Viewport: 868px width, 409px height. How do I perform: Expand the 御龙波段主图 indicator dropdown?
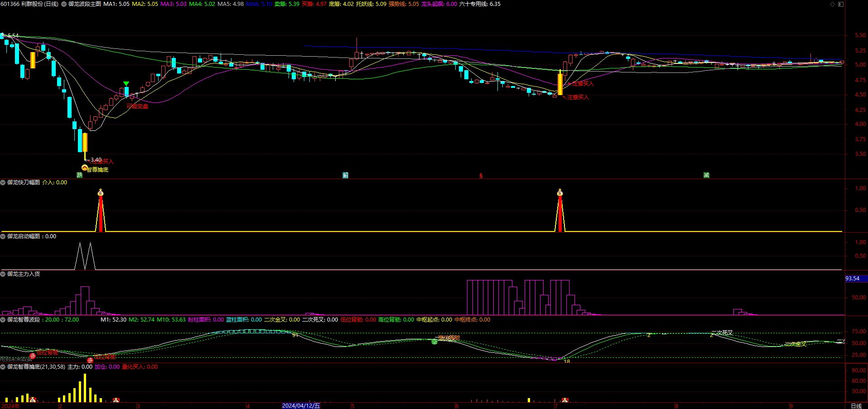point(64,4)
